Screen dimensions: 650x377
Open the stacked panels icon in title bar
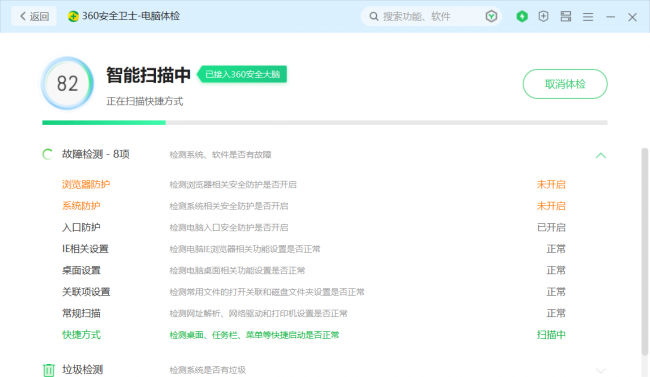pos(566,17)
